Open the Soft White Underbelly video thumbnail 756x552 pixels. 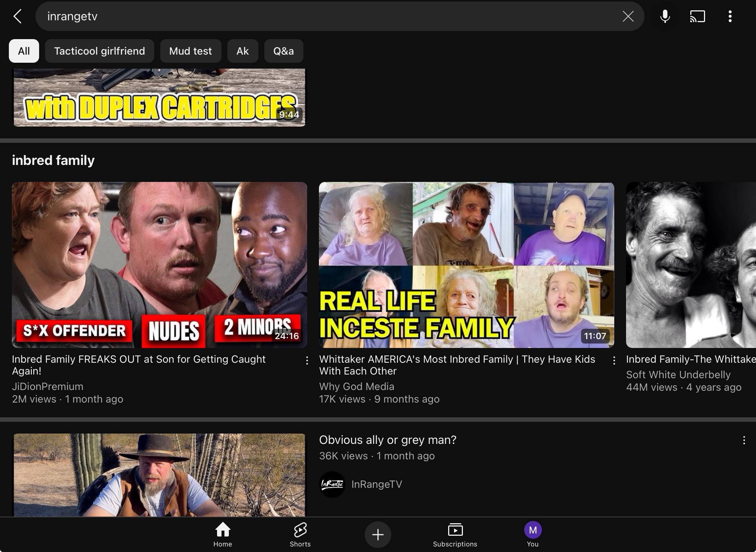click(x=691, y=265)
